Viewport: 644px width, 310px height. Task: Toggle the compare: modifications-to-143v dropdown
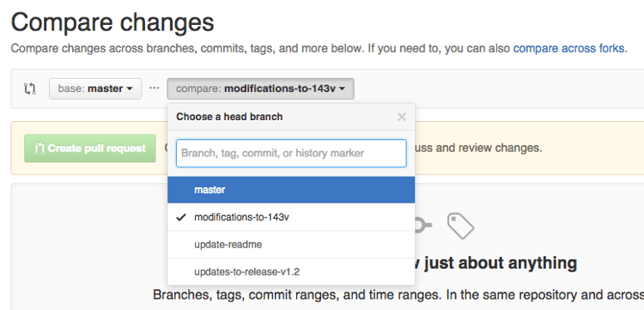pos(260,88)
